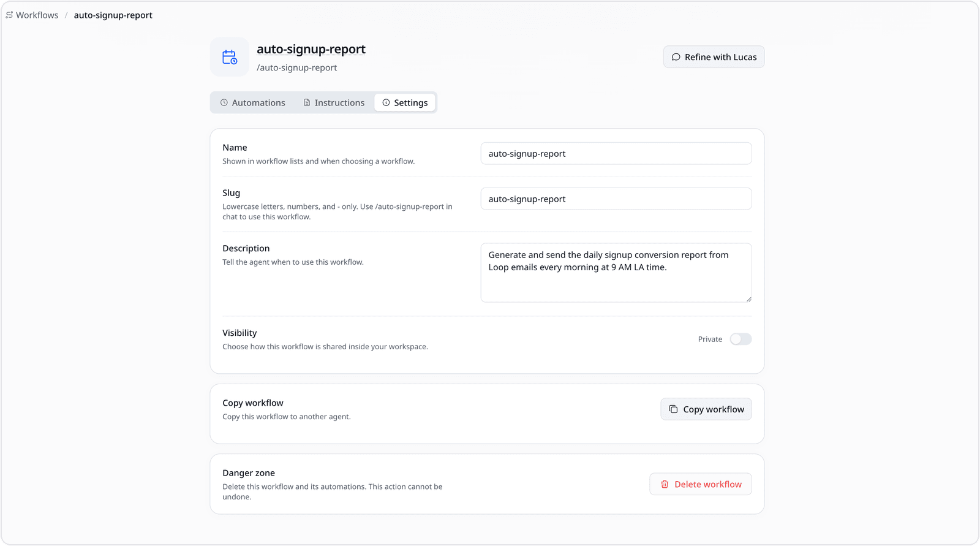Click the /auto-signup-report slug text under the title
The height and width of the screenshot is (546, 980).
[297, 67]
